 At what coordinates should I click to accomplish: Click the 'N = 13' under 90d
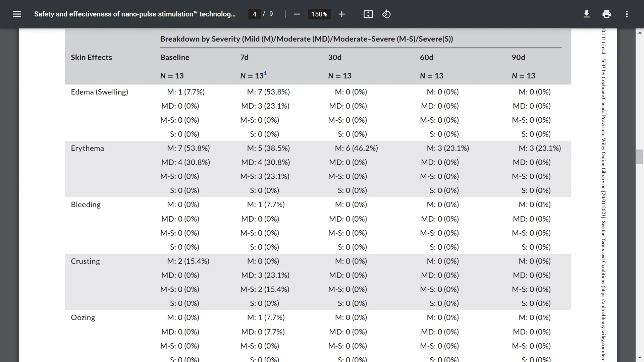pyautogui.click(x=523, y=76)
